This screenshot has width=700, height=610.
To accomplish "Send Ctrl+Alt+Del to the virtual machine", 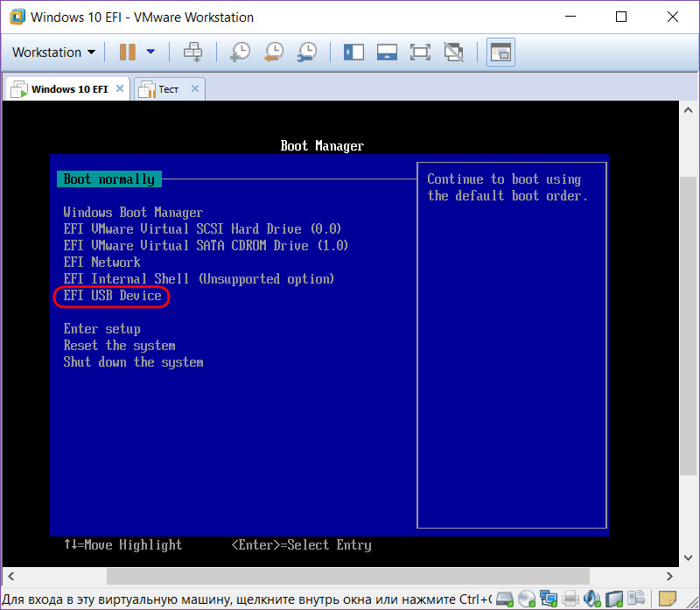I will click(x=192, y=52).
